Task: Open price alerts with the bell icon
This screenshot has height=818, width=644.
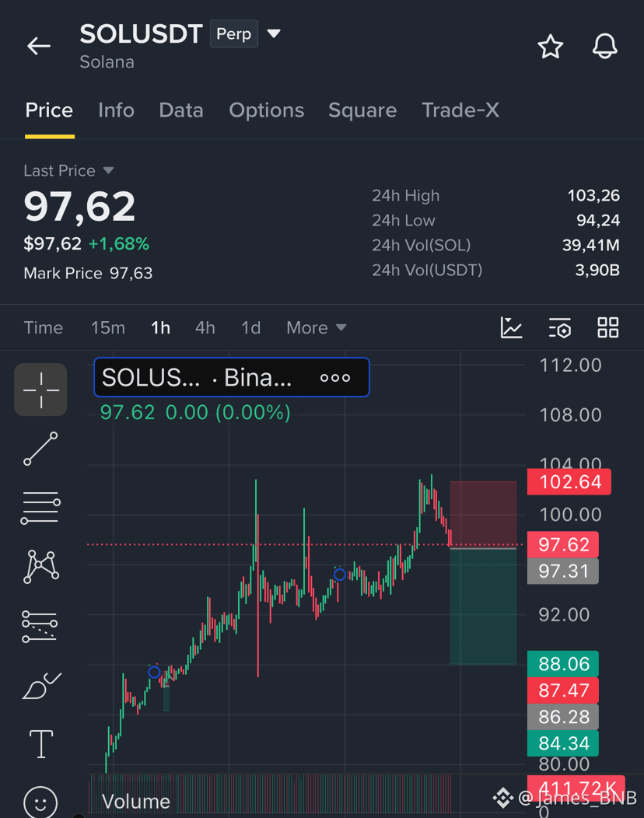Action: pos(605,47)
